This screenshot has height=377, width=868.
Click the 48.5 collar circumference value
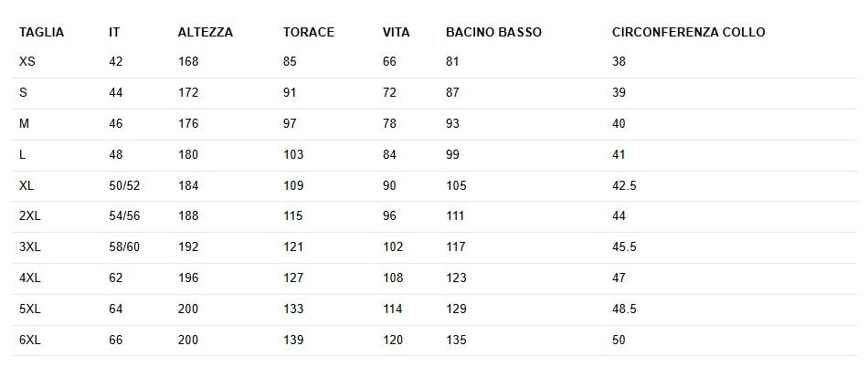(624, 309)
